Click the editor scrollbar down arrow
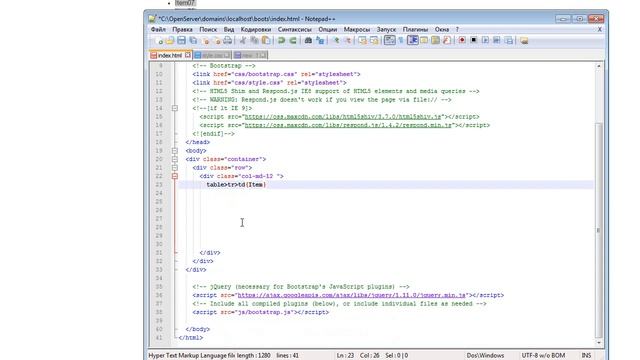 tap(598, 342)
